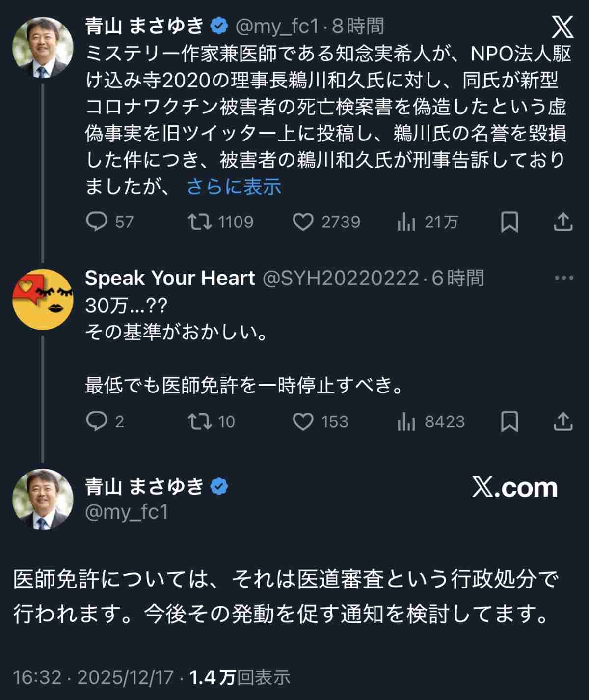Image resolution: width=589 pixels, height=700 pixels.
Task: Click 青山 まさゆき avatar on the top post
Action: tap(43, 48)
